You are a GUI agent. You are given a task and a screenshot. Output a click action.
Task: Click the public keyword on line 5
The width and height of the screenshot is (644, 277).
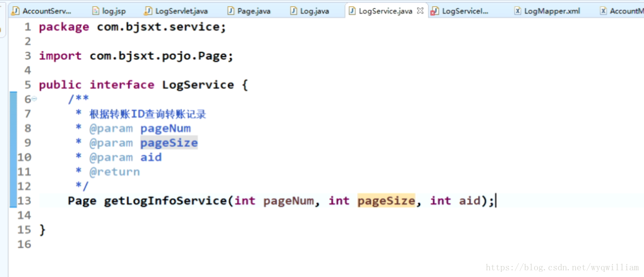[x=60, y=85]
